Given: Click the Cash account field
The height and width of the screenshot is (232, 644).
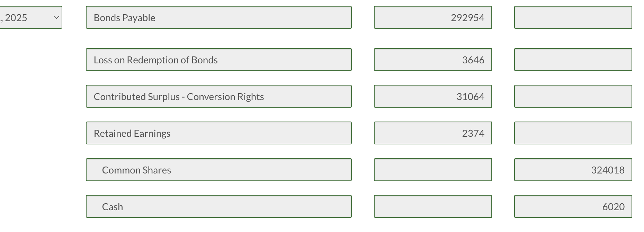Looking at the screenshot, I should pyautogui.click(x=219, y=206).
